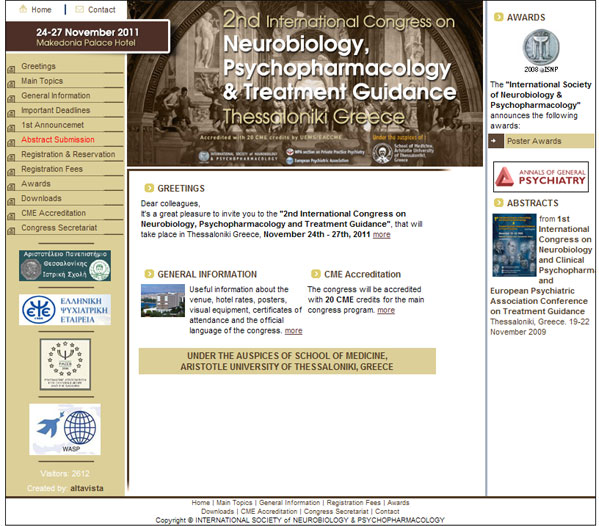Click the Contact envelope icon
This screenshot has height=526, width=599.
click(79, 9)
